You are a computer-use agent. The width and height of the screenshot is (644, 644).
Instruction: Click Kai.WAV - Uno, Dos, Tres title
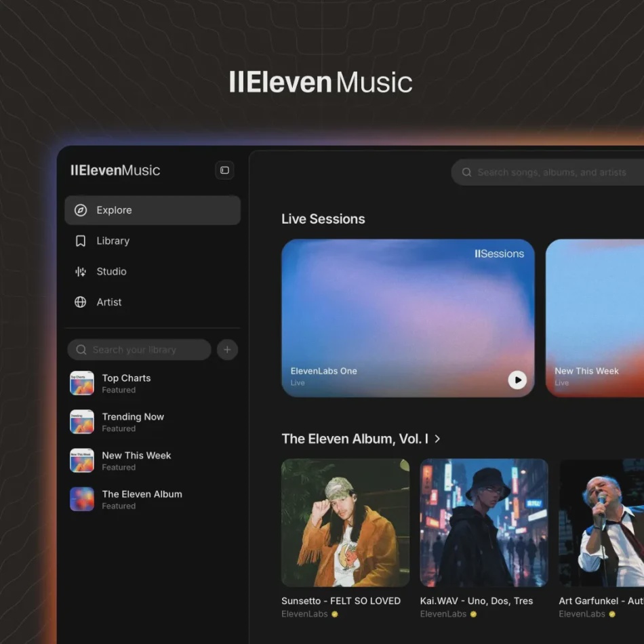(x=477, y=601)
